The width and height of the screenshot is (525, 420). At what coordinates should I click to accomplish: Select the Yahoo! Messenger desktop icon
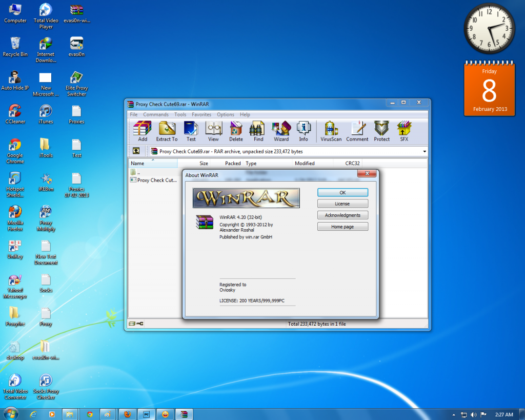(15, 287)
